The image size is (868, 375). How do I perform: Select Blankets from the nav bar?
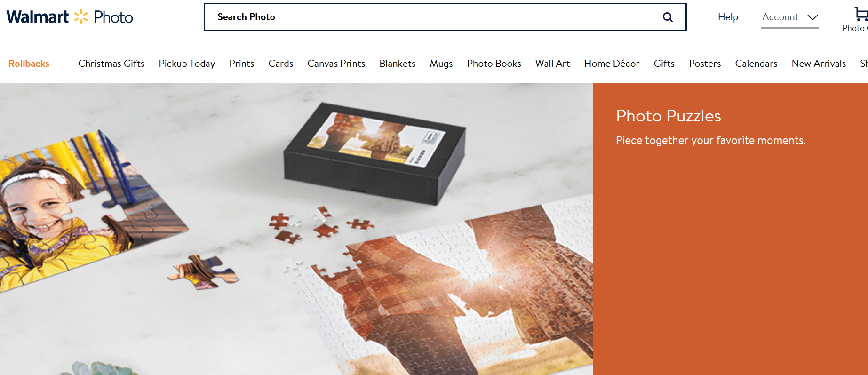coord(398,64)
